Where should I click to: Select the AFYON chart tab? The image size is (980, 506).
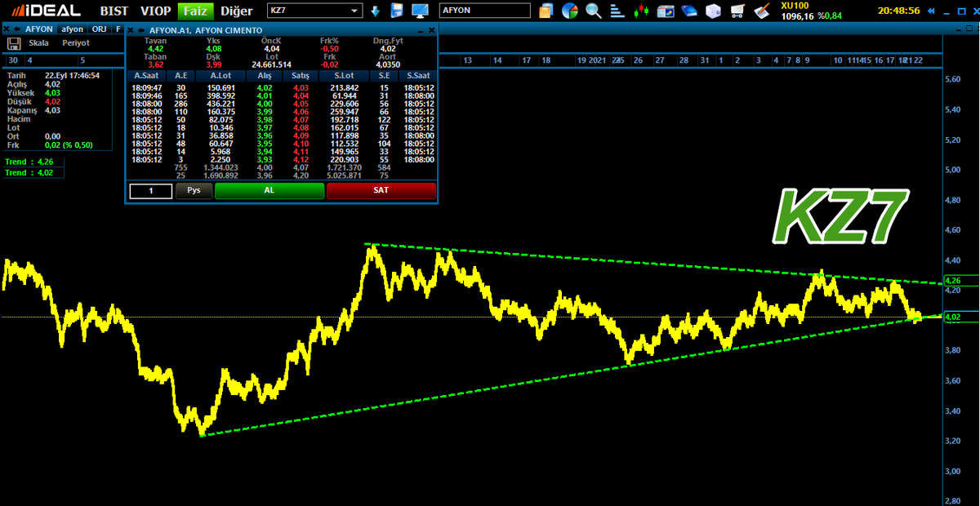click(x=39, y=28)
